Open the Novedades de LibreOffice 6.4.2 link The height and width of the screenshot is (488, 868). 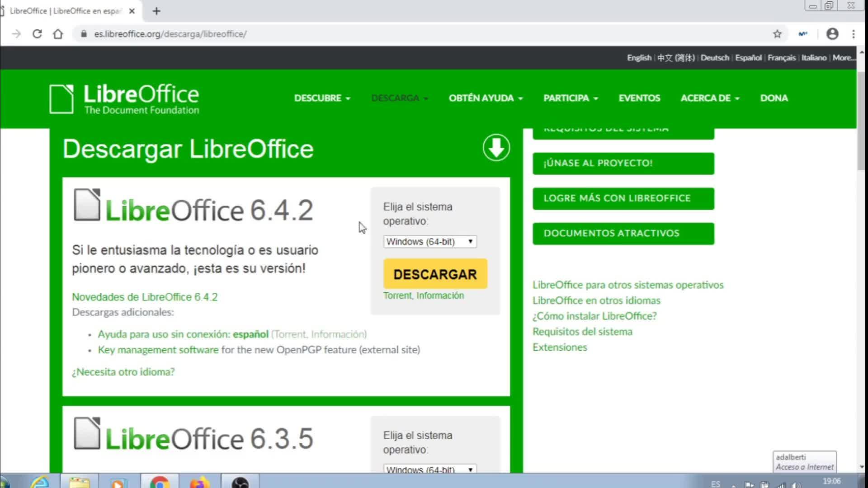click(145, 297)
